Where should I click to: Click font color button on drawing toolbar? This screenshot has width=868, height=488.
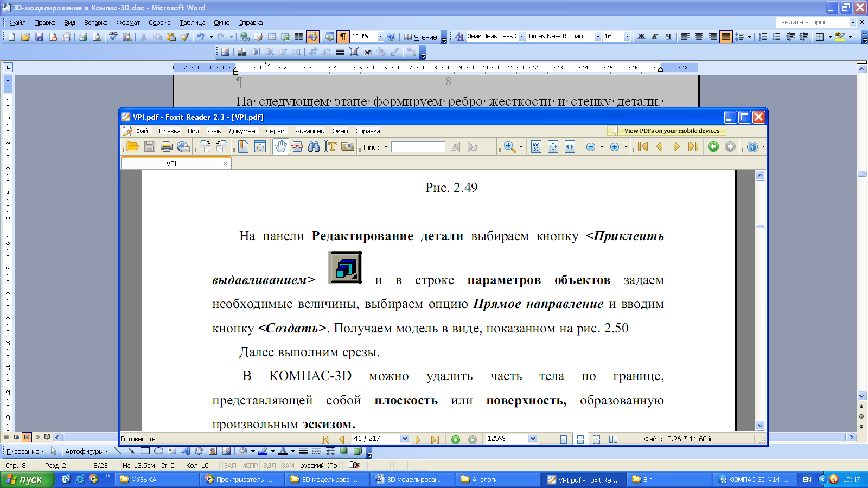coord(283,451)
